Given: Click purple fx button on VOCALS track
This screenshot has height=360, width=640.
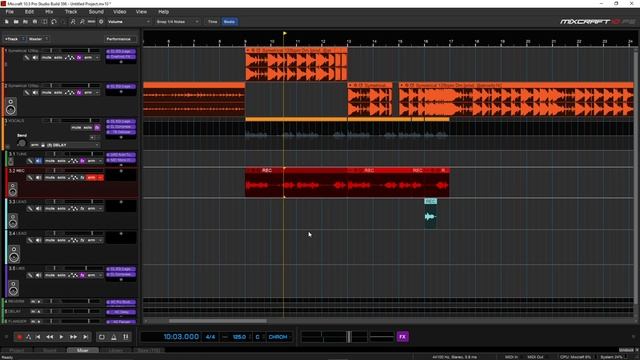Looking at the screenshot, I should [x=97, y=128].
